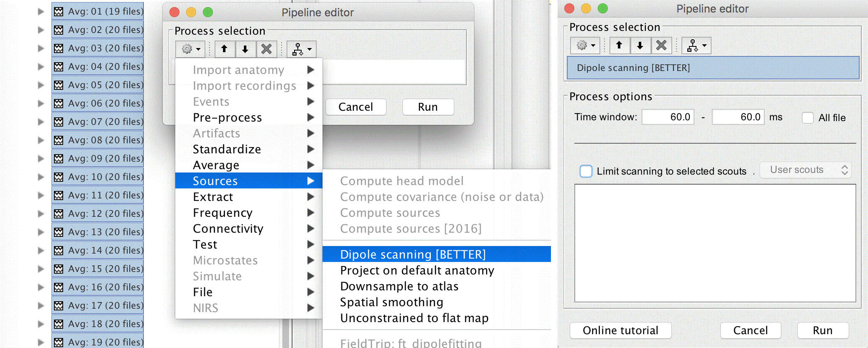Move process down in right Pipeline editor

[x=640, y=45]
